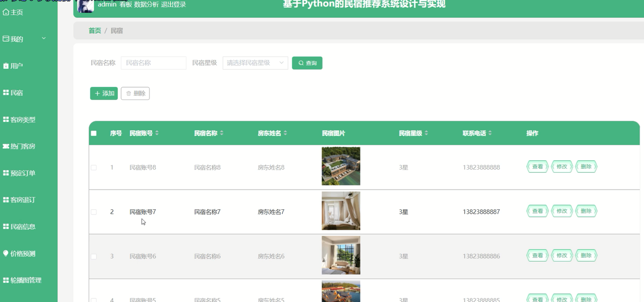Expand the 我的 sidebar submenu
This screenshot has height=302, width=644.
point(44,39)
